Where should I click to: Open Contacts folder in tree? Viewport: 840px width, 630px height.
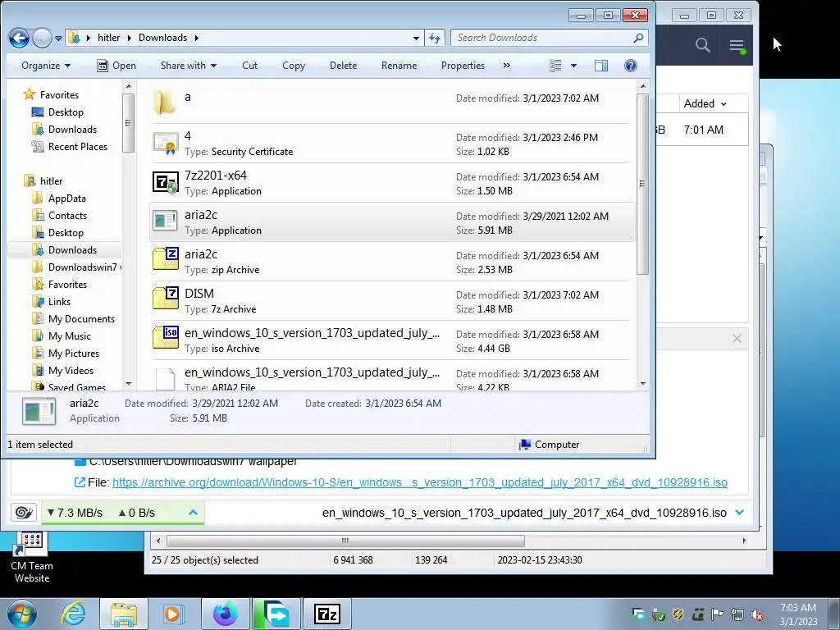(59, 216)
